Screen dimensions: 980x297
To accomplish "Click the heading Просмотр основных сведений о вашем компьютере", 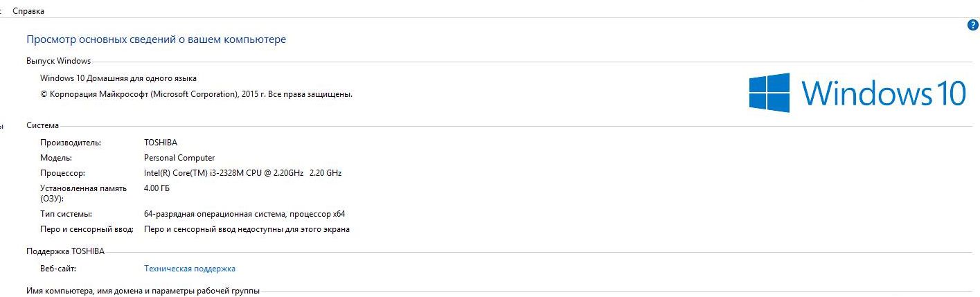I will tap(156, 39).
